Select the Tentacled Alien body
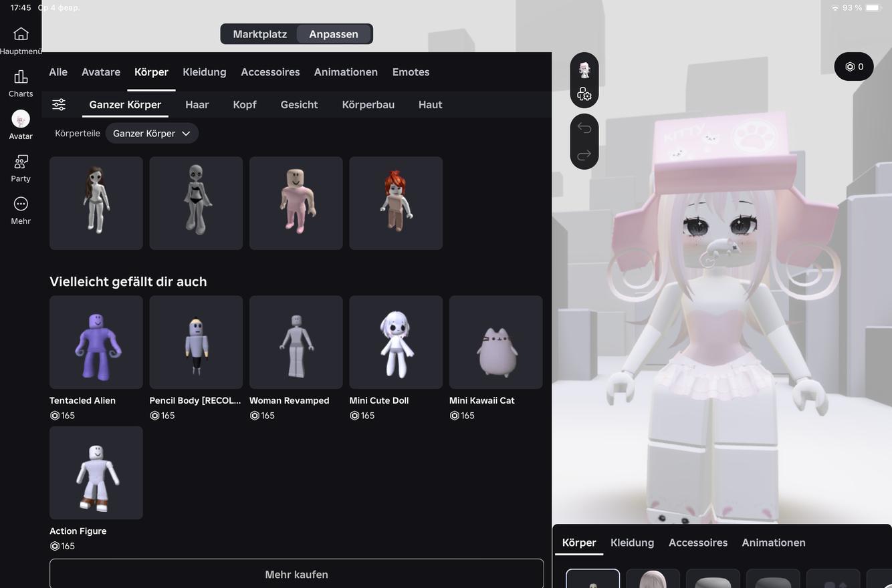The width and height of the screenshot is (892, 588). point(96,343)
